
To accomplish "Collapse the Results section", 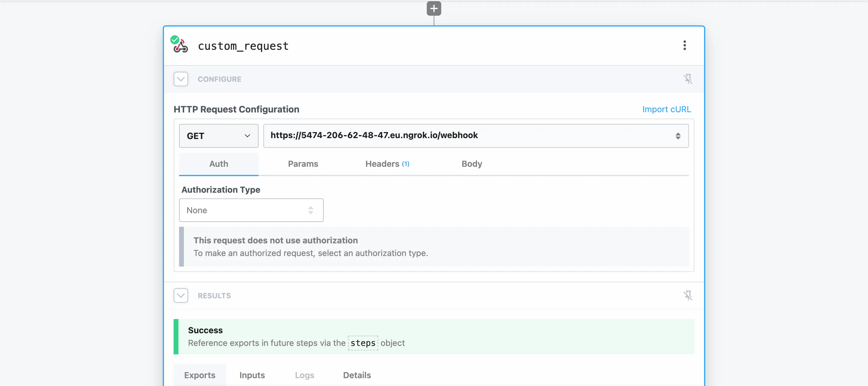I will coord(181,296).
